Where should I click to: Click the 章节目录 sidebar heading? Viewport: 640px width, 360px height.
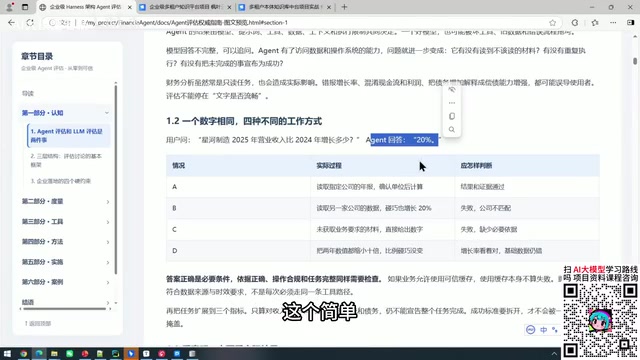(37, 56)
